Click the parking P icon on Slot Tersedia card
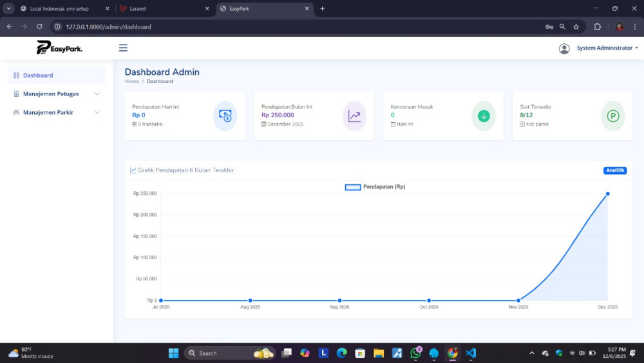The height and width of the screenshot is (363, 644). (x=613, y=116)
